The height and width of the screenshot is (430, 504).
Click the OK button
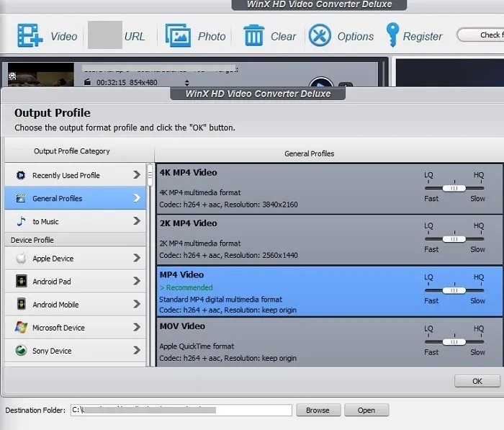coord(477,381)
